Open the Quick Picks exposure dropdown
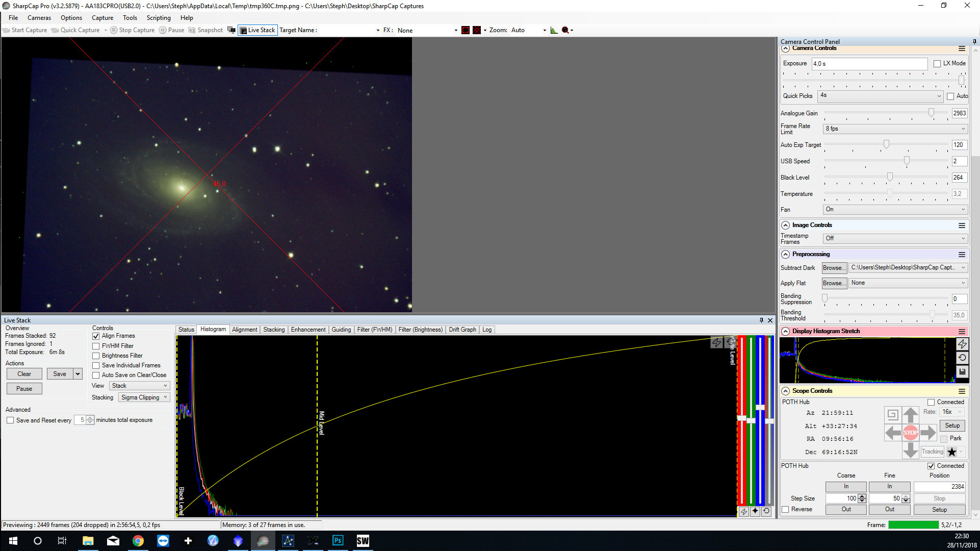 [880, 96]
